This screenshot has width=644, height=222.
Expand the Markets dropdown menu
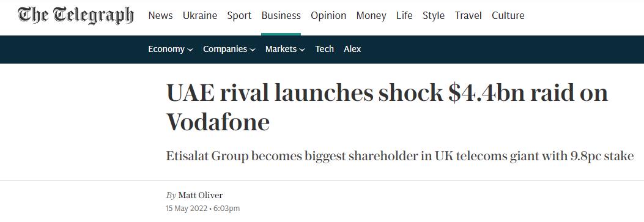[x=285, y=50]
